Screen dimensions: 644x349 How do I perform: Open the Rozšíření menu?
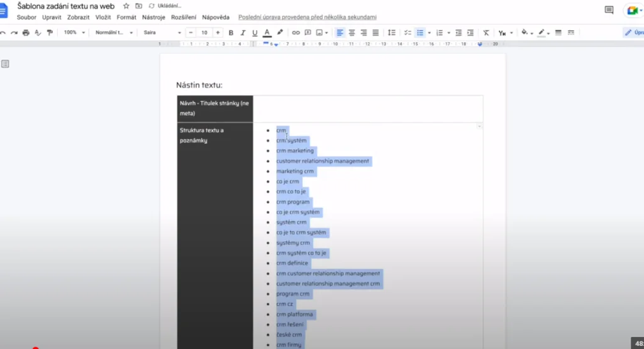tap(183, 17)
